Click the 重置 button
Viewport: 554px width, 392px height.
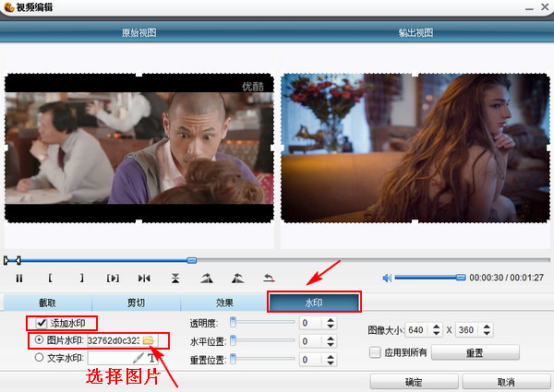(x=475, y=352)
